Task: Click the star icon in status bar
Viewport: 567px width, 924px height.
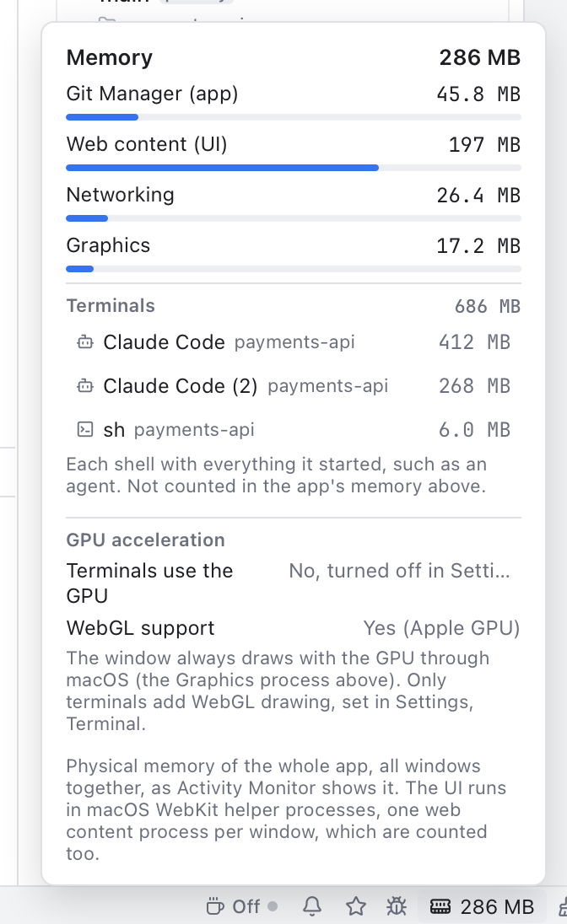Action: [356, 905]
